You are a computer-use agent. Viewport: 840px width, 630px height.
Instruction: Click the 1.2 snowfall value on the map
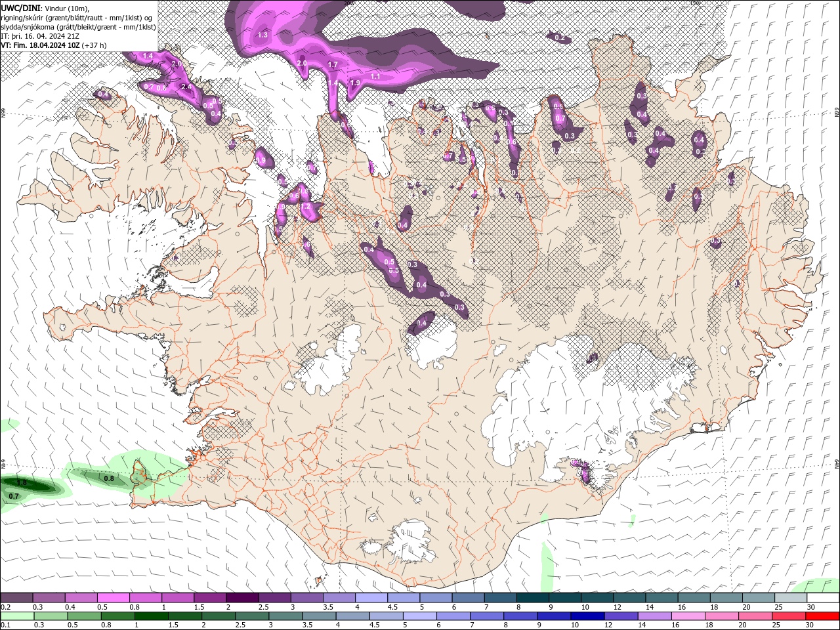[x=305, y=206]
